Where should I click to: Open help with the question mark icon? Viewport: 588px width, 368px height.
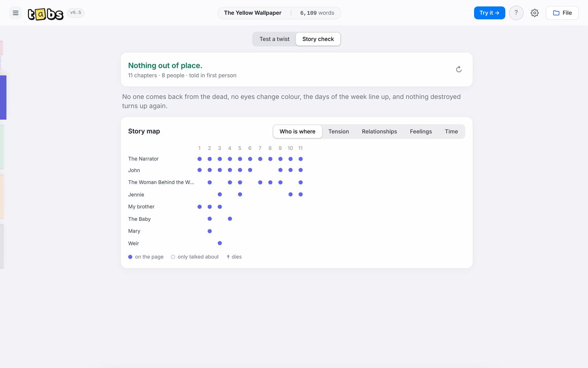pyautogui.click(x=516, y=13)
